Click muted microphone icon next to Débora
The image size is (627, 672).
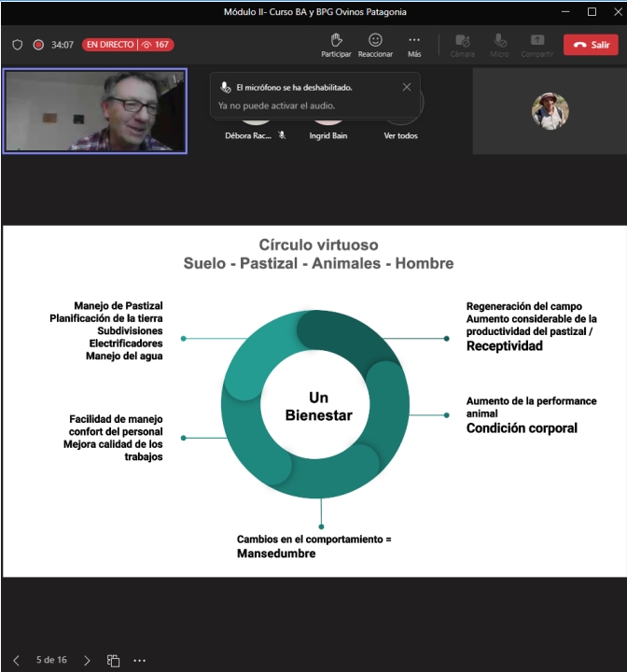282,135
